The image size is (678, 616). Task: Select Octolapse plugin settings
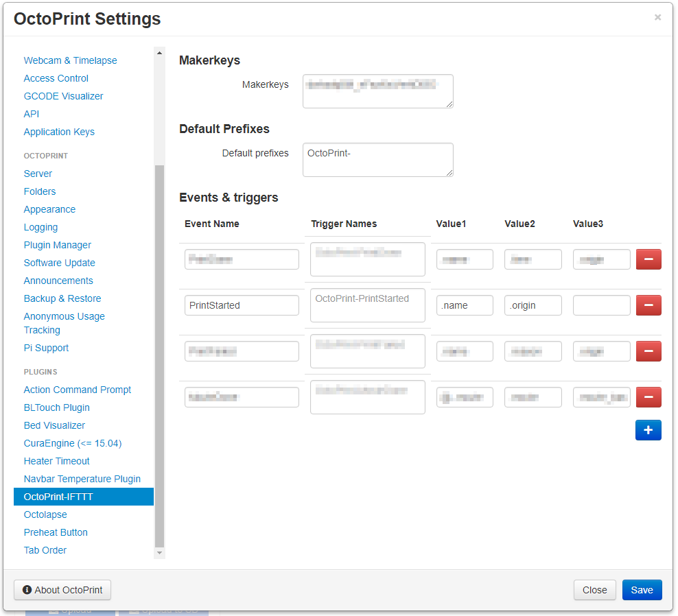[x=45, y=515]
